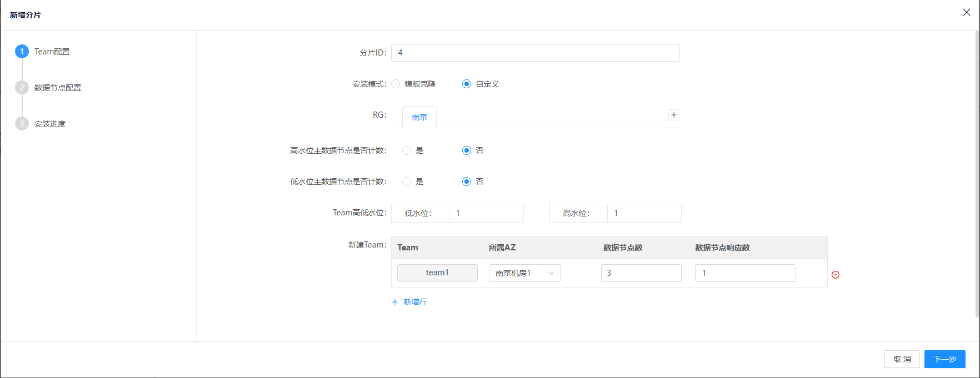
Task: Click the 新增行 link to add a team row
Action: [x=409, y=302]
